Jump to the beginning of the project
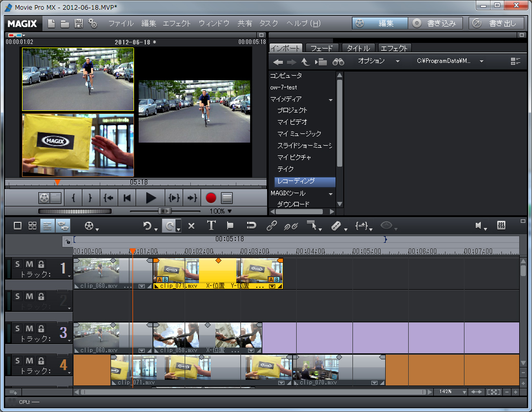Image resolution: width=532 pixels, height=412 pixels. [127, 198]
